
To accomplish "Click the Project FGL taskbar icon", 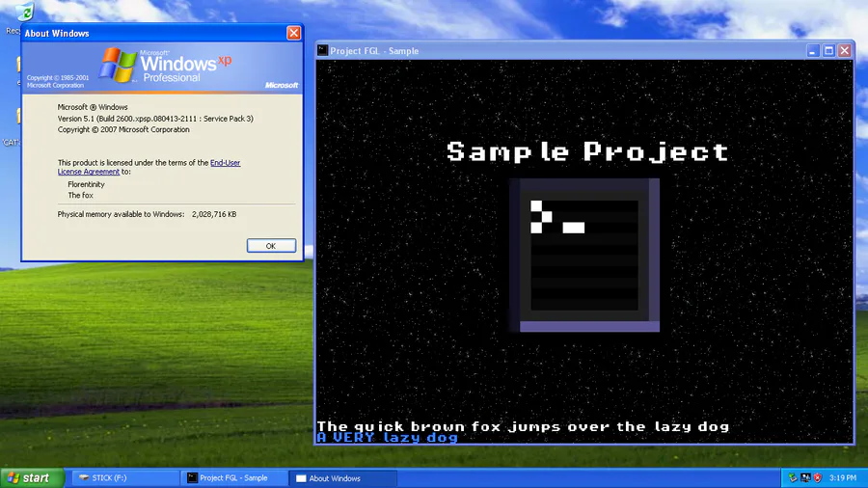I will pyautogui.click(x=192, y=478).
